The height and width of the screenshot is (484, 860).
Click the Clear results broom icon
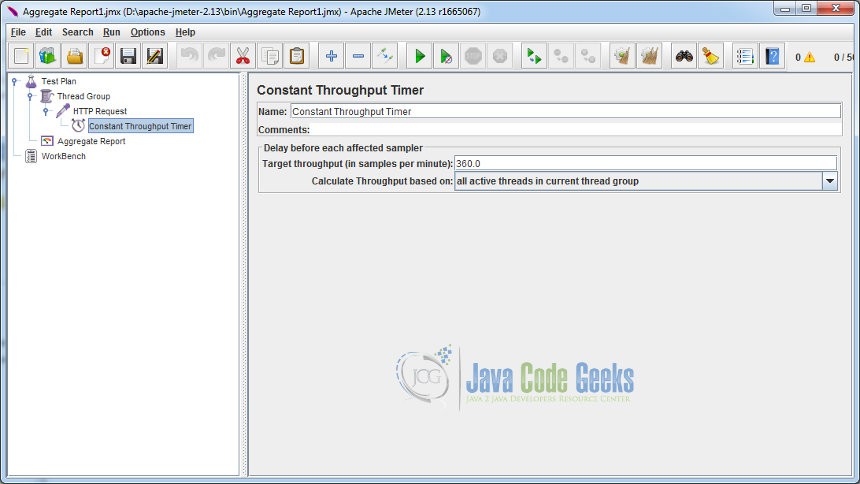622,56
